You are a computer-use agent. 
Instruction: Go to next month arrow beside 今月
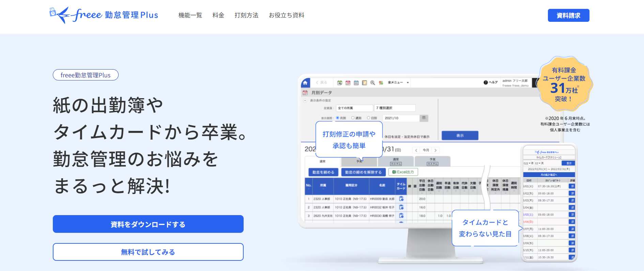[435, 150]
